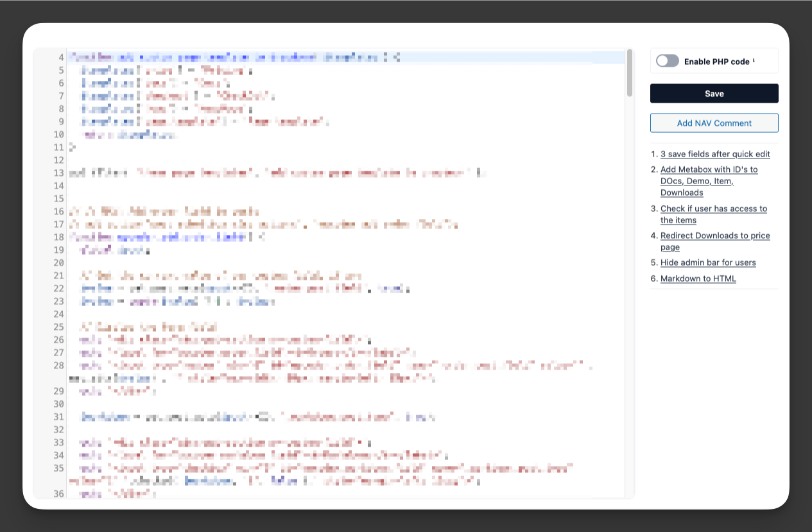This screenshot has width=812, height=532.
Task: Click line number 36 in the gutter
Action: tap(58, 493)
